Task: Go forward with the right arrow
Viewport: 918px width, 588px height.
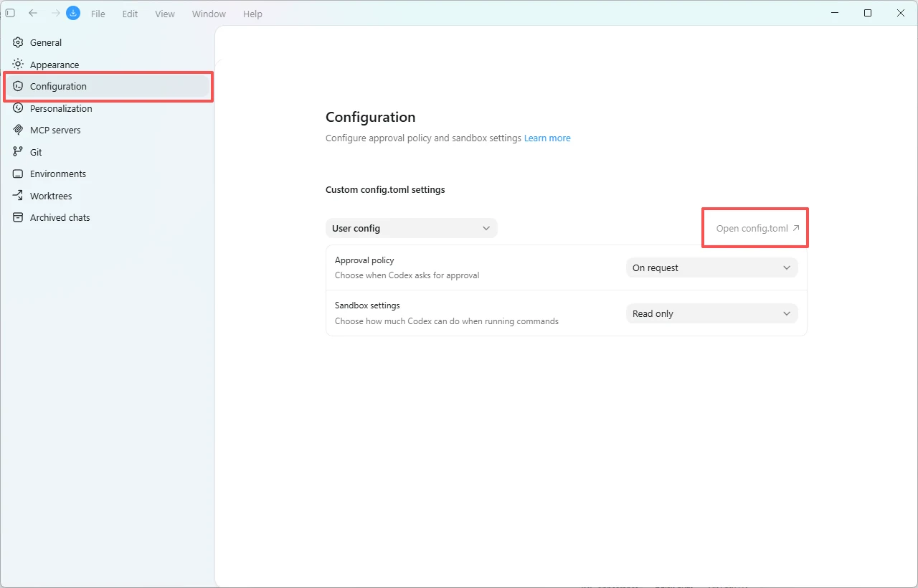Action: coord(55,13)
